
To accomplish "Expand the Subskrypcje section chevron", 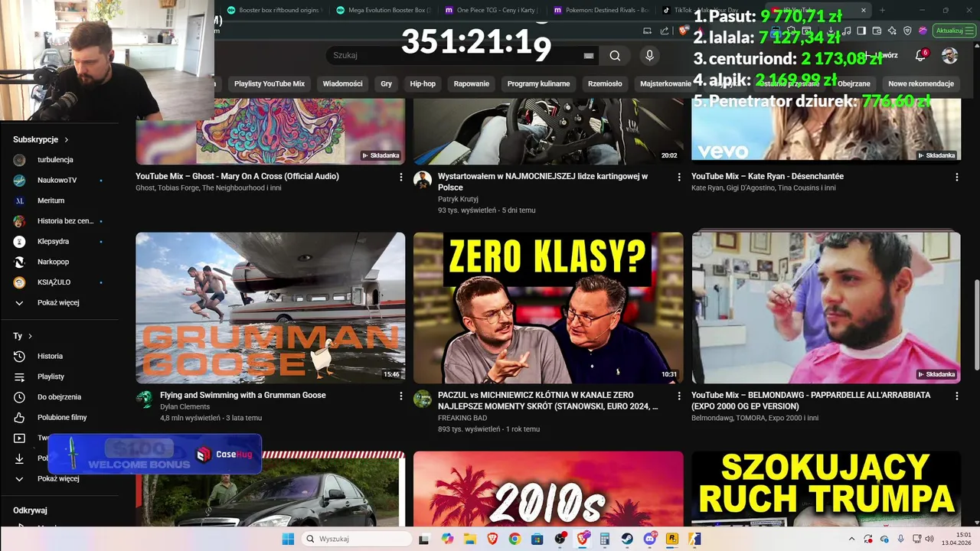I will point(67,140).
